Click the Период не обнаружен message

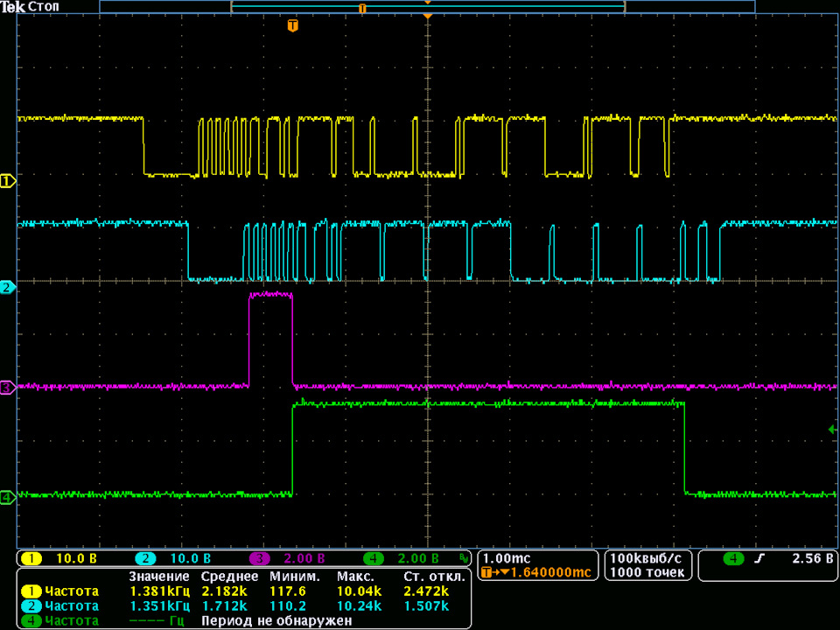pyautogui.click(x=276, y=621)
